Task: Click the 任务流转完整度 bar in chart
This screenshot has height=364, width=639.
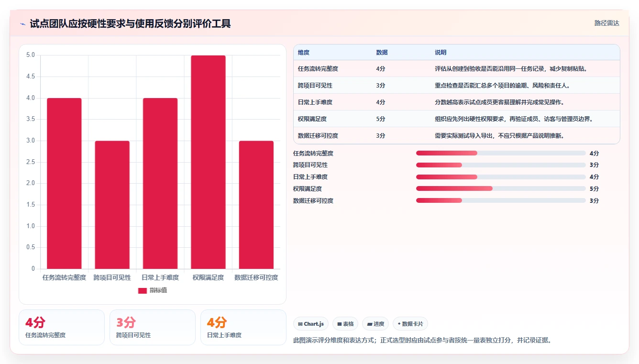Action: point(64,183)
